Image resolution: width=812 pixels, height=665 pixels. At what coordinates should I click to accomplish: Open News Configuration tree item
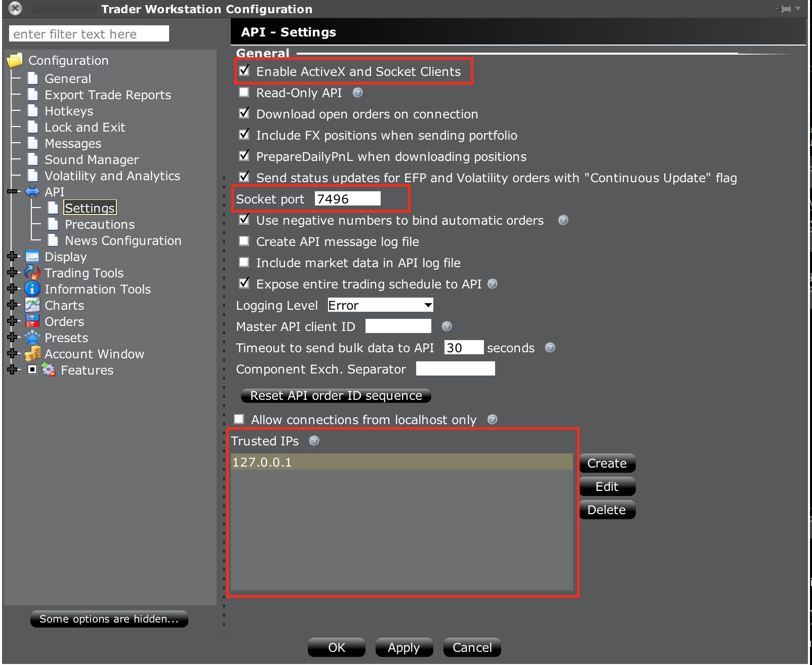tap(123, 240)
